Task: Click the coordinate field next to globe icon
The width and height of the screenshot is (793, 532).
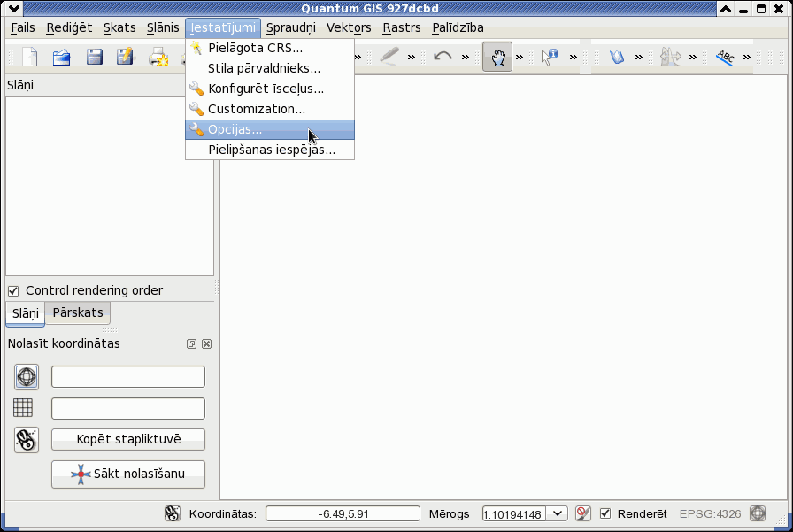Action: 128,377
